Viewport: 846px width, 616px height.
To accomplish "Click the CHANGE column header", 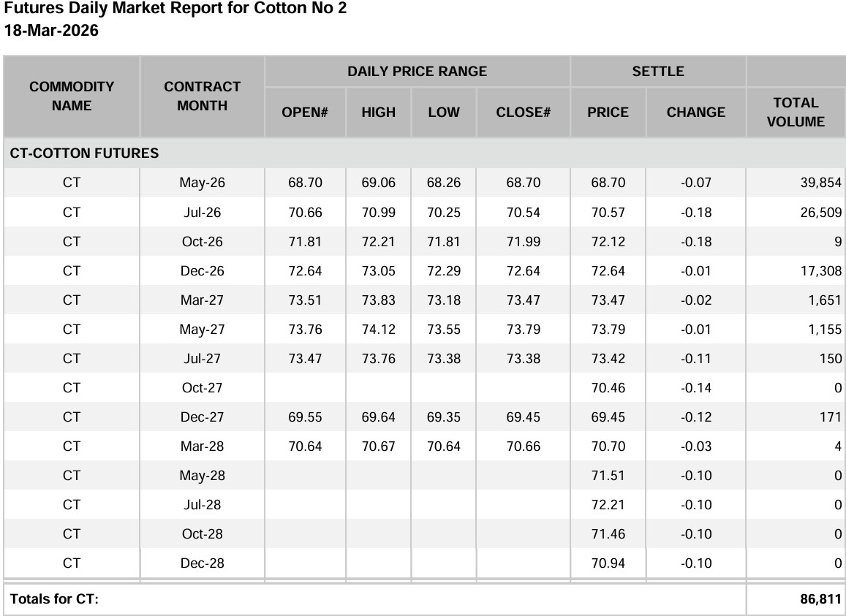I will tap(695, 113).
